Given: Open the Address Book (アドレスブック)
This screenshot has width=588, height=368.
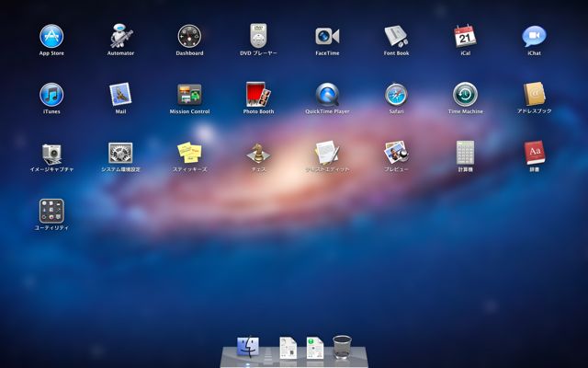Looking at the screenshot, I should [x=535, y=94].
